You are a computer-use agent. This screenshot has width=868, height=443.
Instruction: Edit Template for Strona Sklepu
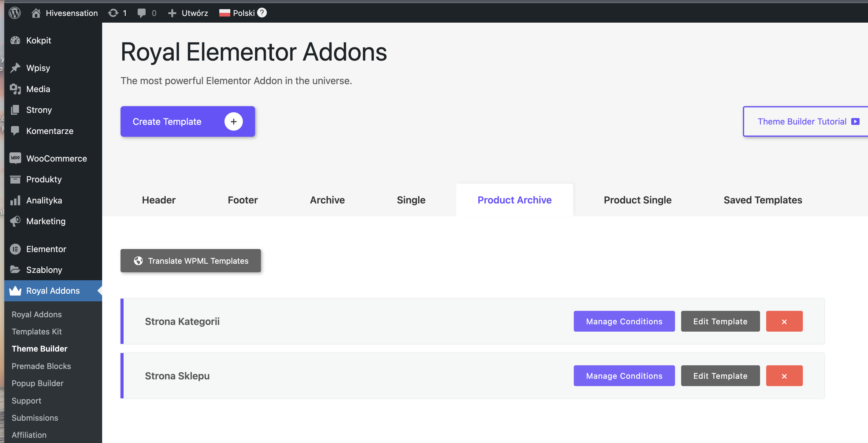[720, 376]
